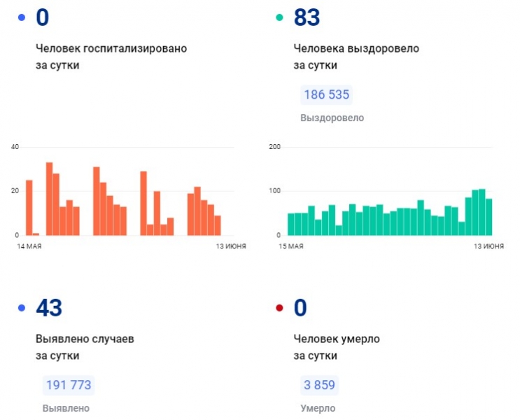Click the green dot beside 83 recovered

coord(280,17)
